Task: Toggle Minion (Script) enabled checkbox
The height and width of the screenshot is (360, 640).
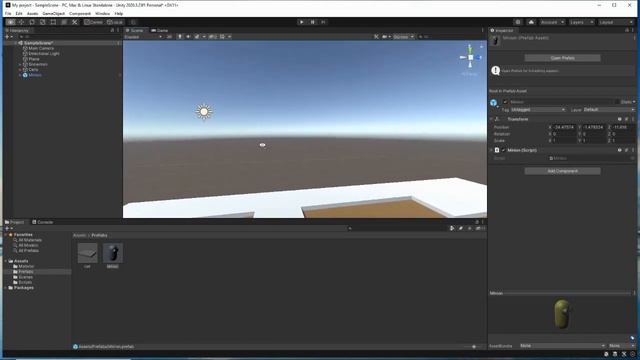Action: [x=503, y=150]
